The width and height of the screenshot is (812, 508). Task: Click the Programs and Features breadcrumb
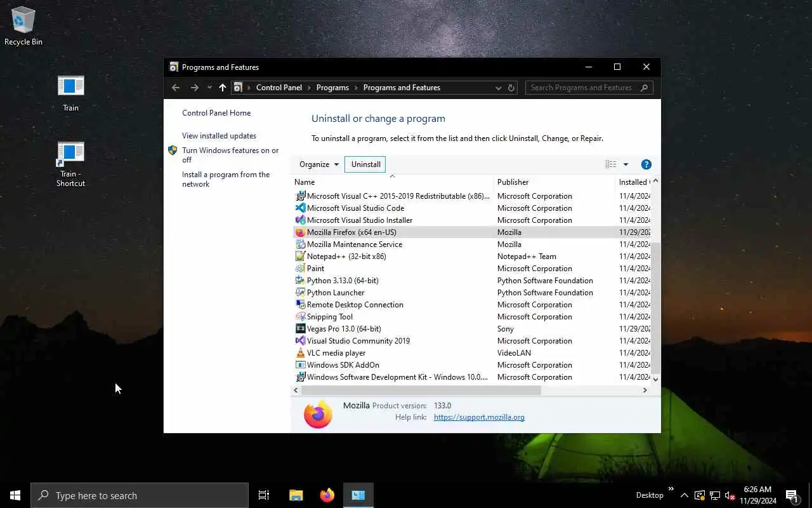pyautogui.click(x=402, y=88)
